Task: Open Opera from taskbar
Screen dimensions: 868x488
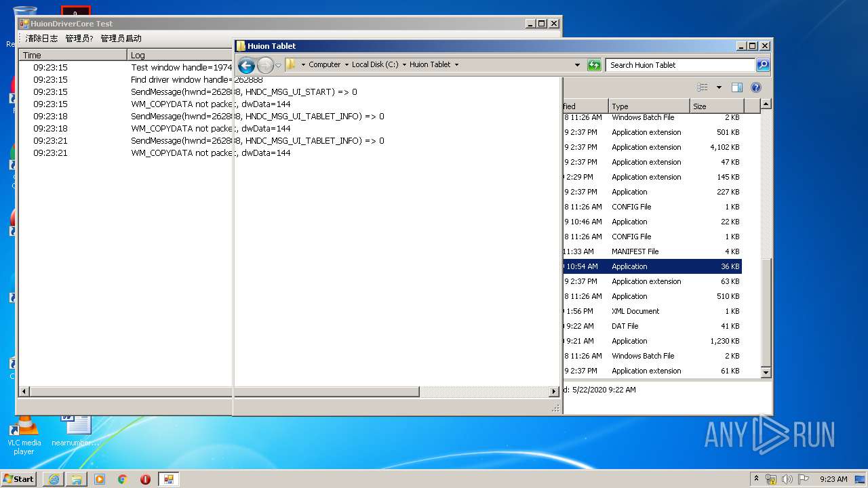Action: click(145, 479)
